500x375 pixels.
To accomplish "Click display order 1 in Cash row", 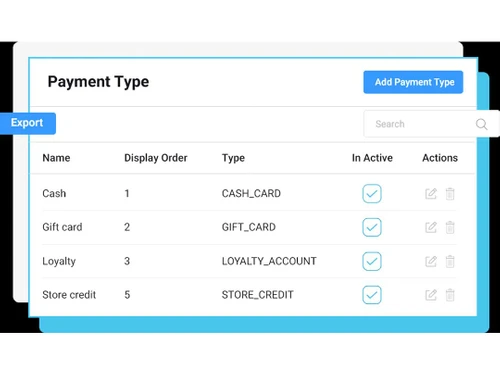I will [x=127, y=193].
